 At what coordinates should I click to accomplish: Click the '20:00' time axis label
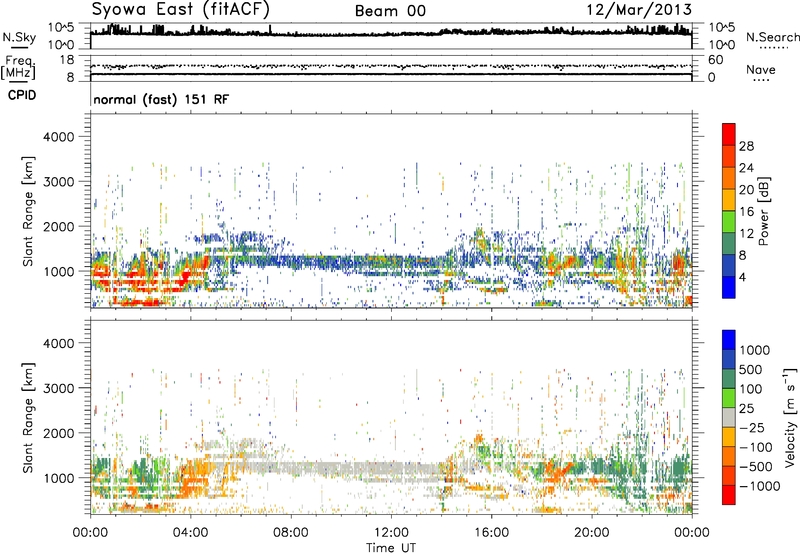tap(592, 532)
